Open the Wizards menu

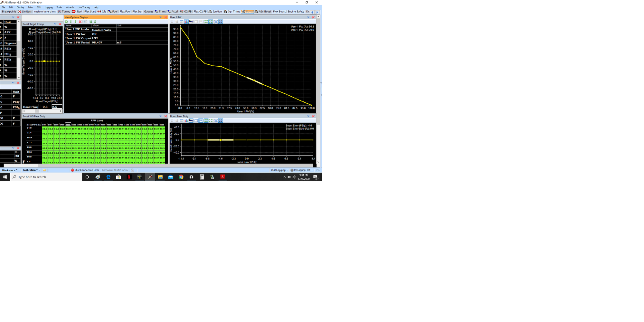tap(70, 7)
